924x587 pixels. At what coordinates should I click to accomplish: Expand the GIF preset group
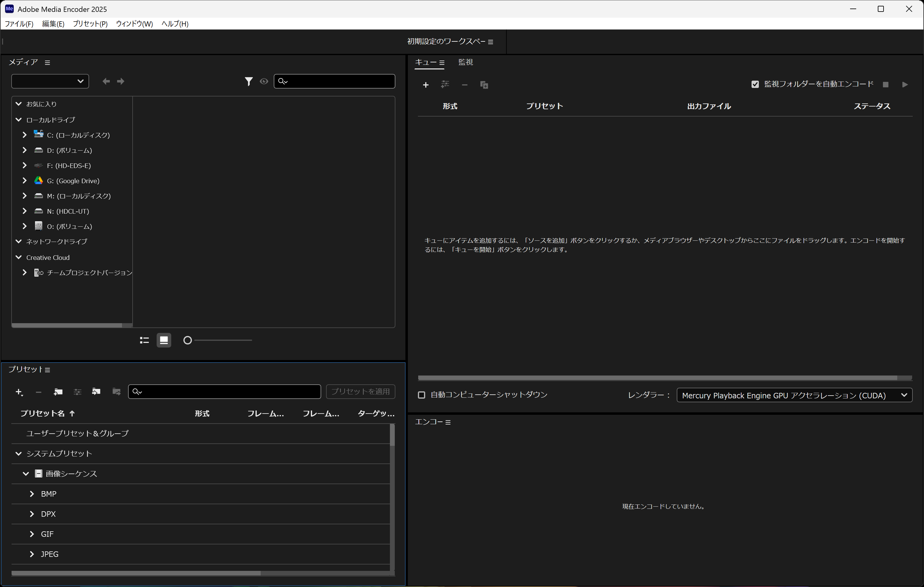point(32,534)
